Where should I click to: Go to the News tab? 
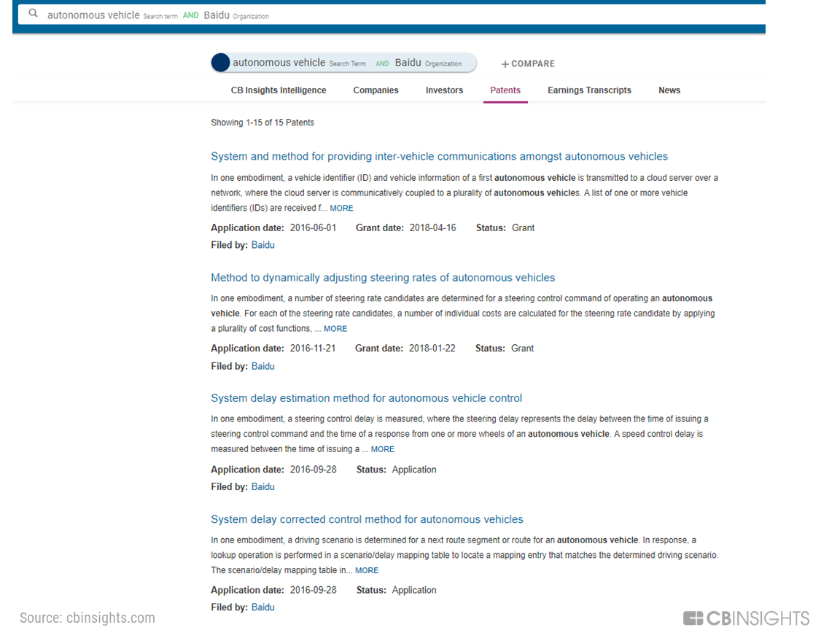(x=669, y=90)
